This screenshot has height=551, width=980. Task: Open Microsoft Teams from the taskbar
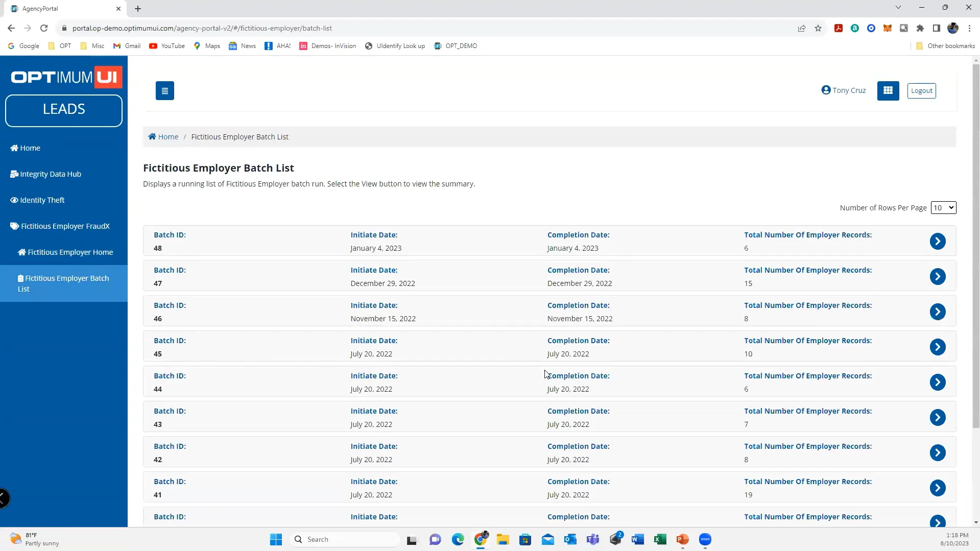(x=592, y=539)
